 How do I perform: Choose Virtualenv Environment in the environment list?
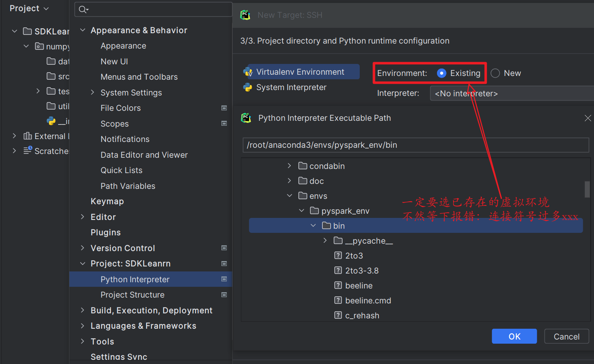point(301,72)
